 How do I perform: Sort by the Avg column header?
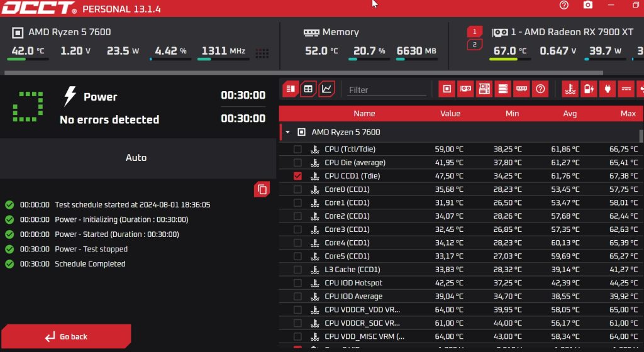coord(570,114)
